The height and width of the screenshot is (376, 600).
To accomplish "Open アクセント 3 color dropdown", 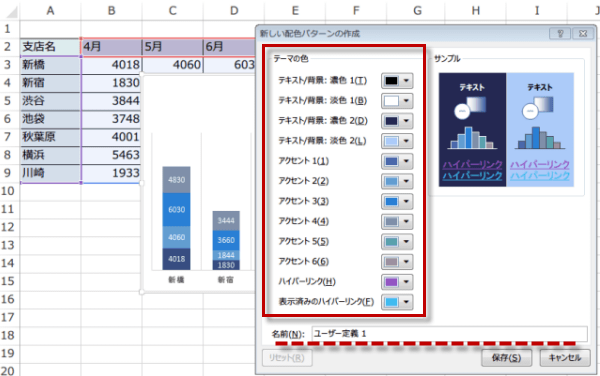I will click(x=397, y=201).
